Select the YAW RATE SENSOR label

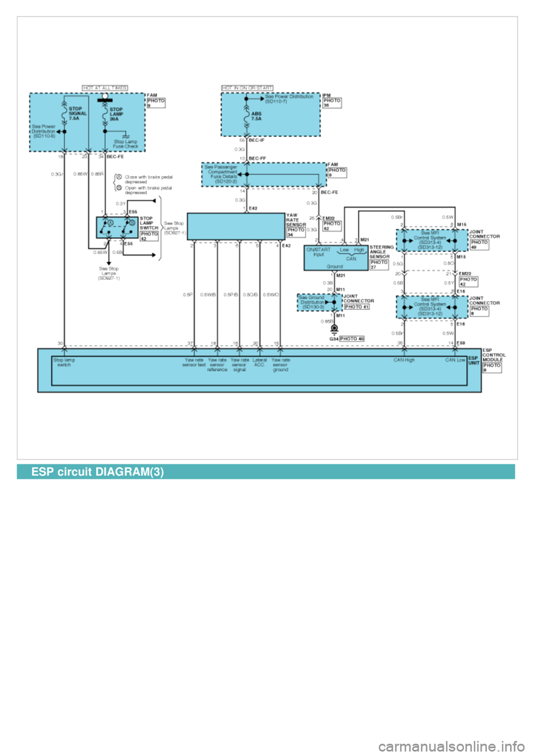pyautogui.click(x=296, y=220)
